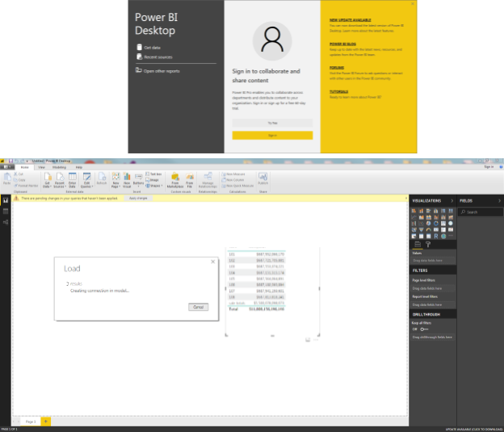Select the Map visual globe icon
The image size is (504, 432).
pyautogui.click(x=451, y=224)
